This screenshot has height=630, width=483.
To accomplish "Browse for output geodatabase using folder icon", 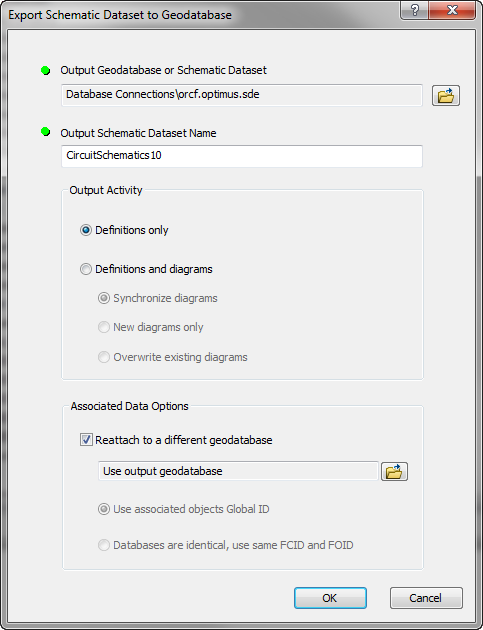I will tap(446, 96).
